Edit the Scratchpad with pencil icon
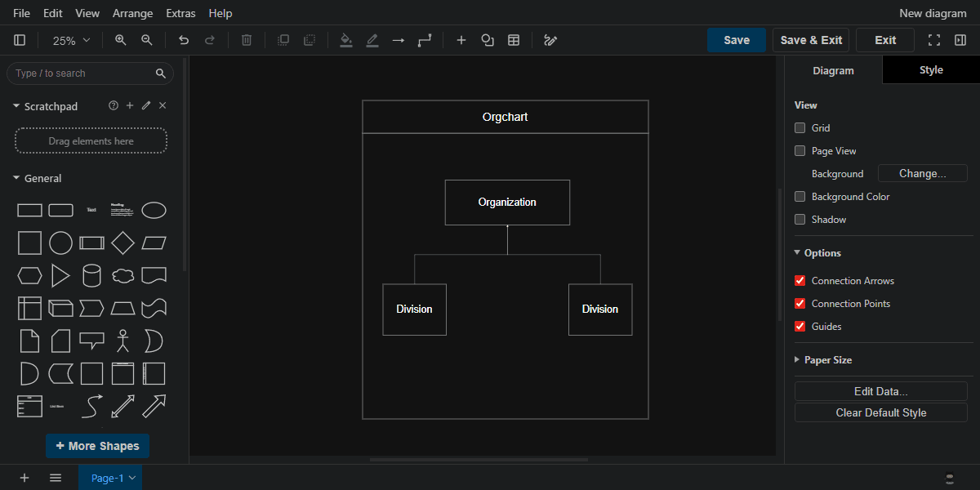 (x=146, y=105)
